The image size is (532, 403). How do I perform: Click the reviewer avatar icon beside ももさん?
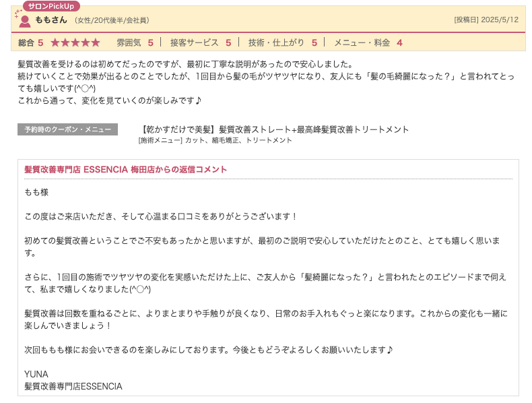click(24, 21)
